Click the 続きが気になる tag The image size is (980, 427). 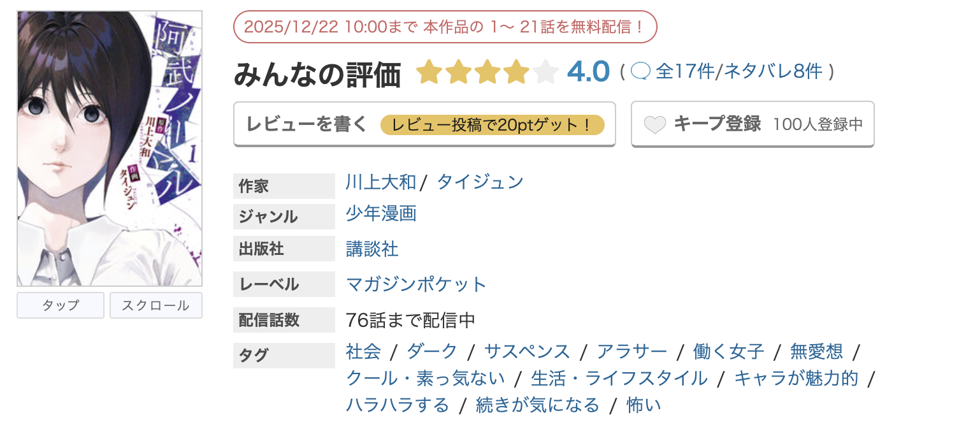[x=538, y=405]
